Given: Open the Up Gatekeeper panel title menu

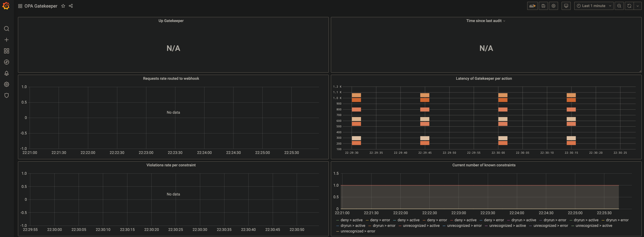Looking at the screenshot, I should click(171, 21).
